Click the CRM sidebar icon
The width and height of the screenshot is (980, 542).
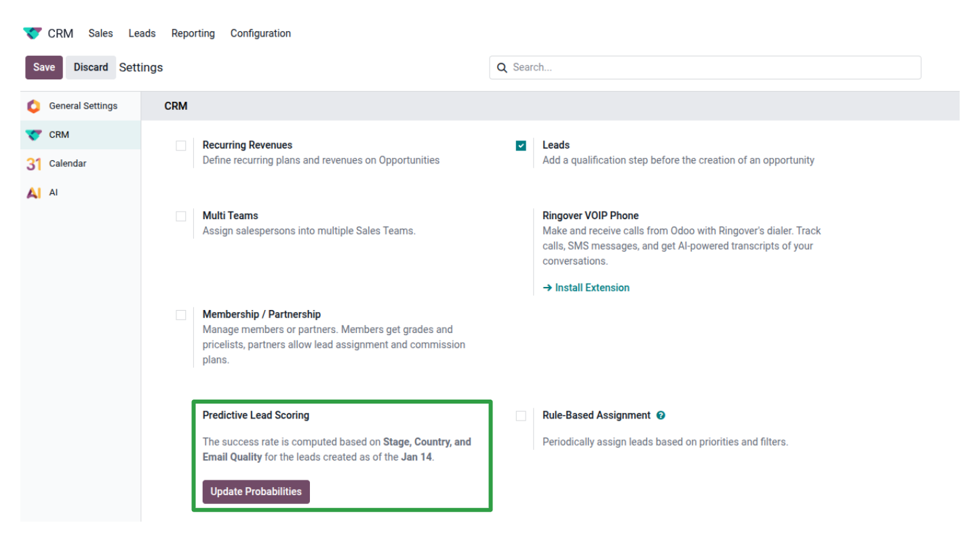point(33,135)
